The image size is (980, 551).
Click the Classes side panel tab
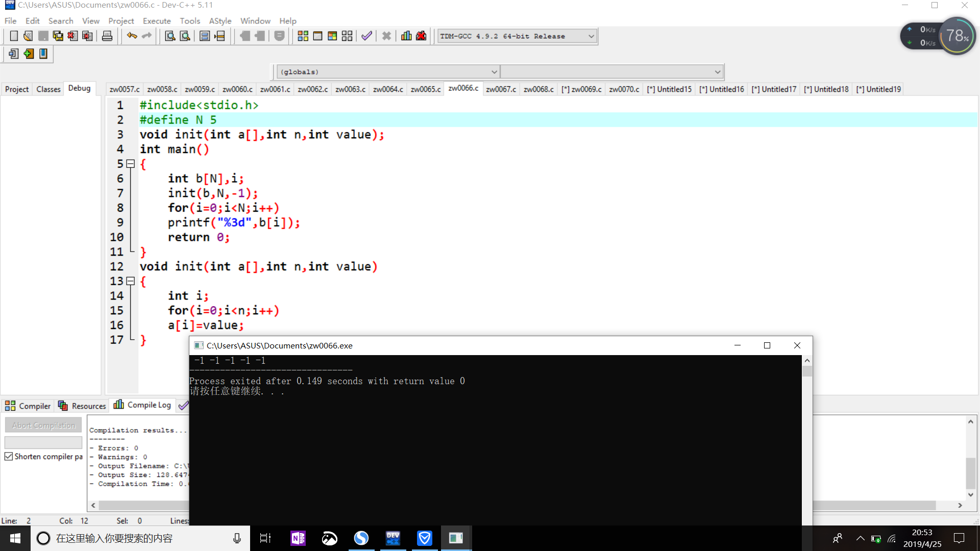[48, 89]
